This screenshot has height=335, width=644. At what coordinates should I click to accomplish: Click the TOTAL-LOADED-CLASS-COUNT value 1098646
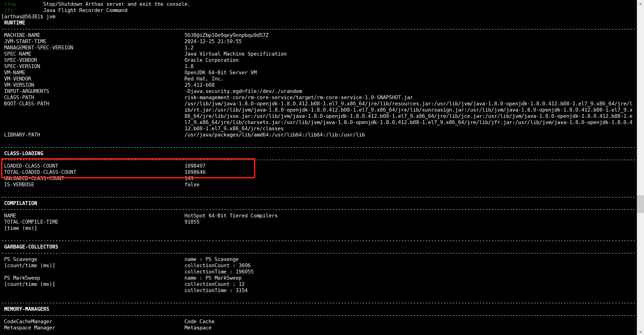195,172
